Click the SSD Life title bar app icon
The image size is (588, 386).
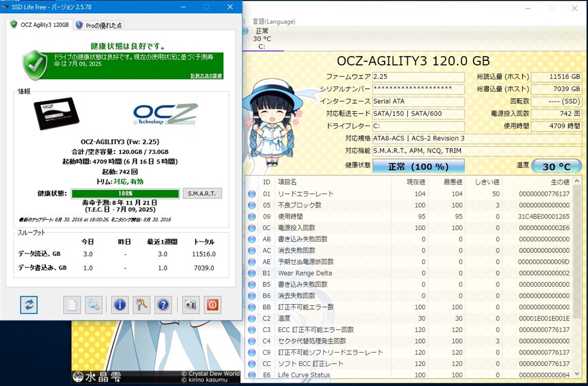(5, 7)
